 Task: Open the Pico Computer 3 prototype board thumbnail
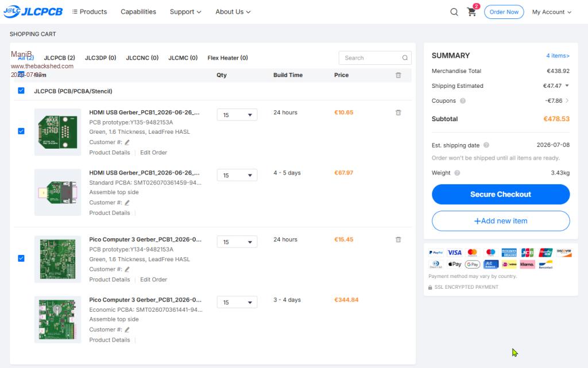(x=58, y=259)
